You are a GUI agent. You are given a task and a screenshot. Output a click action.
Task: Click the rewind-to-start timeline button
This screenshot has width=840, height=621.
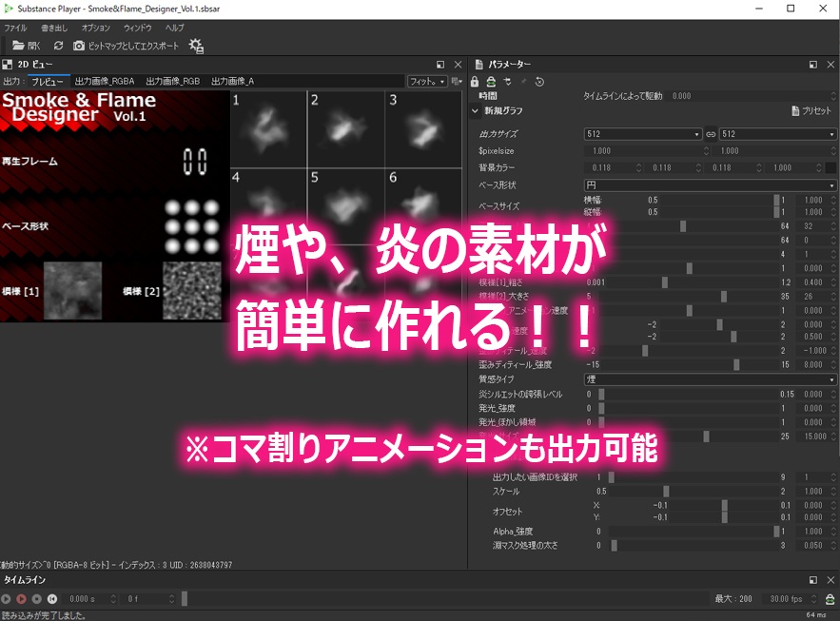tap(52, 599)
